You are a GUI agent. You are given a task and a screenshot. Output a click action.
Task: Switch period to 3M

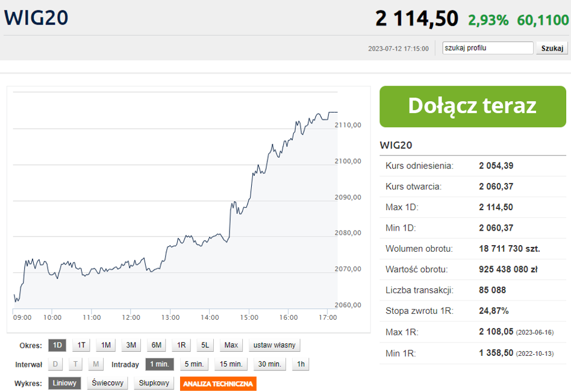point(131,345)
